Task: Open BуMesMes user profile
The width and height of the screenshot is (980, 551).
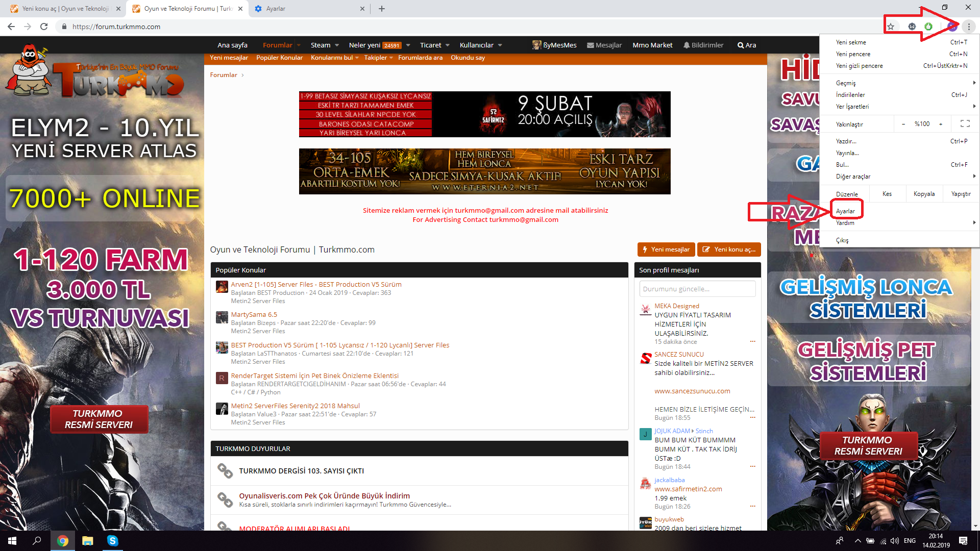Action: tap(554, 45)
